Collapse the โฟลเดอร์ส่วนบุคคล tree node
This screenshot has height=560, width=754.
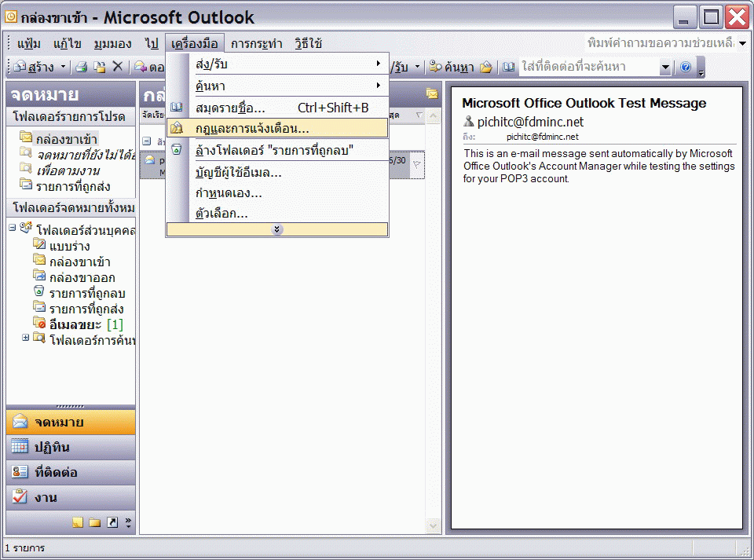click(12, 228)
